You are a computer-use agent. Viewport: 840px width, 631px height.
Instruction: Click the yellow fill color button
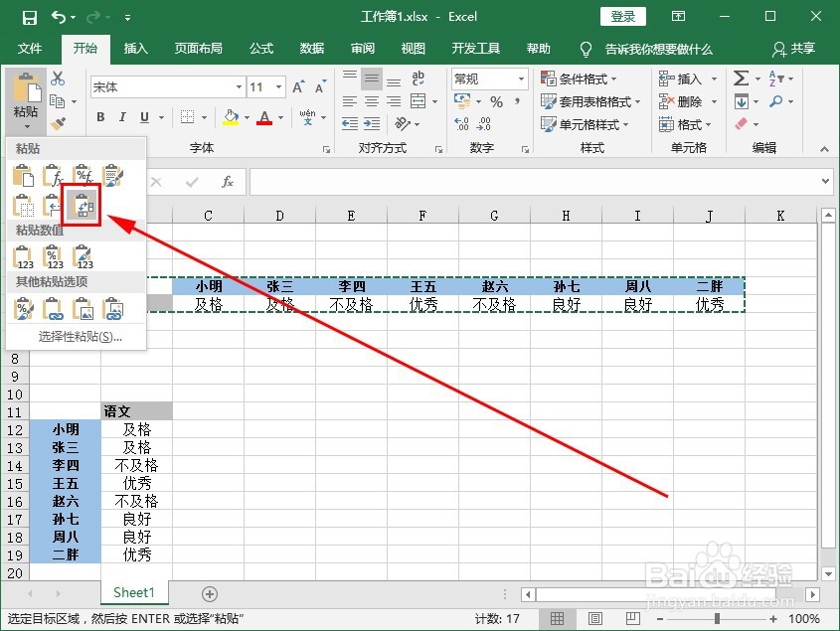point(231,117)
